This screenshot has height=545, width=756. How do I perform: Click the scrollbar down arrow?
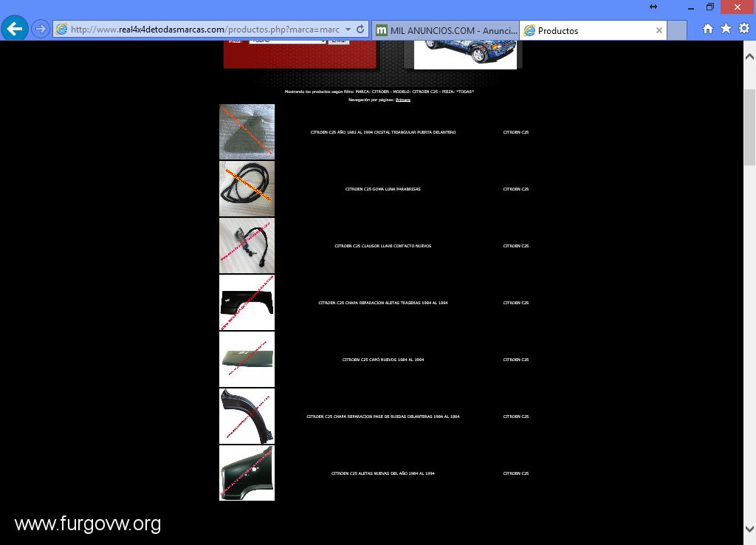(750, 529)
